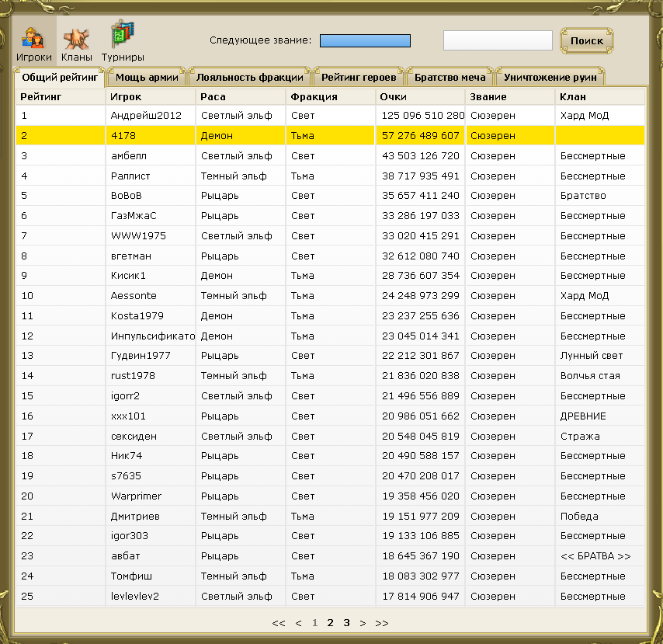
Task: Select player Ник74
Action: point(127,456)
